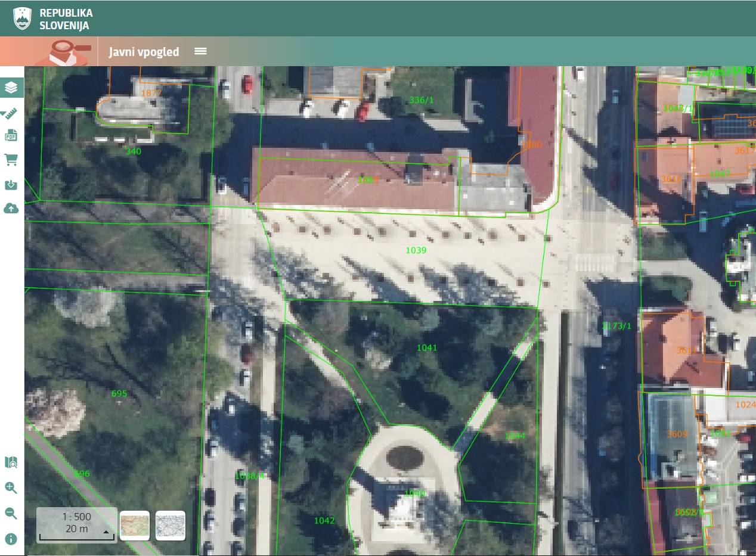
Task: Export the map as PDF
Action: click(x=11, y=136)
